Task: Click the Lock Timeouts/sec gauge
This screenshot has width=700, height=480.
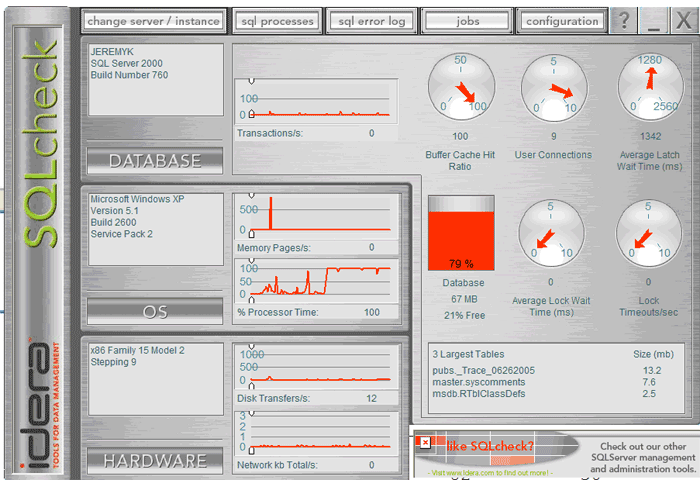Action: click(649, 234)
